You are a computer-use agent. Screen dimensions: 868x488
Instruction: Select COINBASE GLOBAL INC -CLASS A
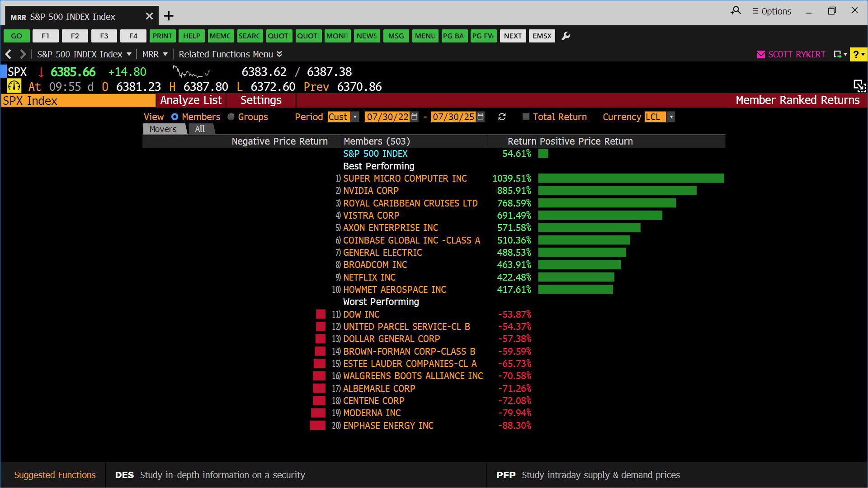tap(411, 240)
